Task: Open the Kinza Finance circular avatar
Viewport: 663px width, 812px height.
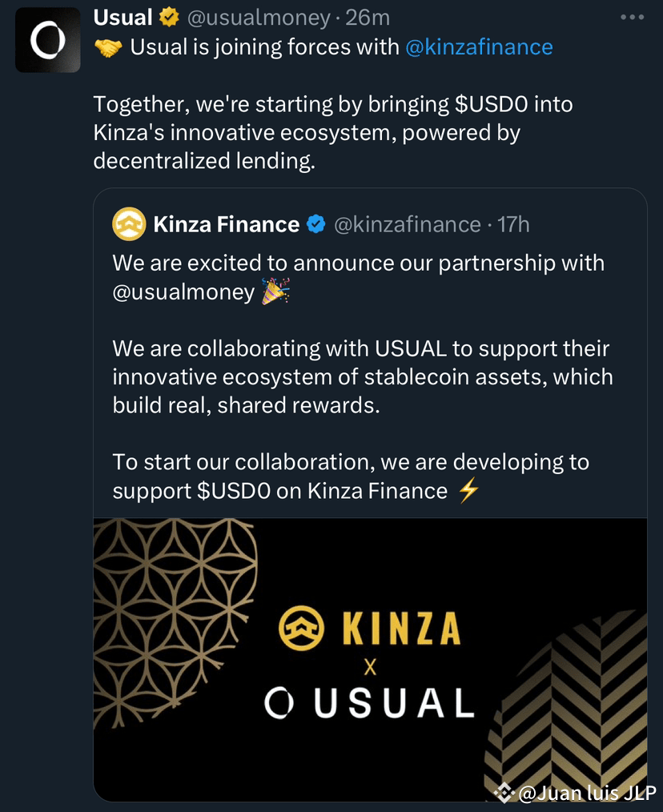Action: pyautogui.click(x=127, y=224)
